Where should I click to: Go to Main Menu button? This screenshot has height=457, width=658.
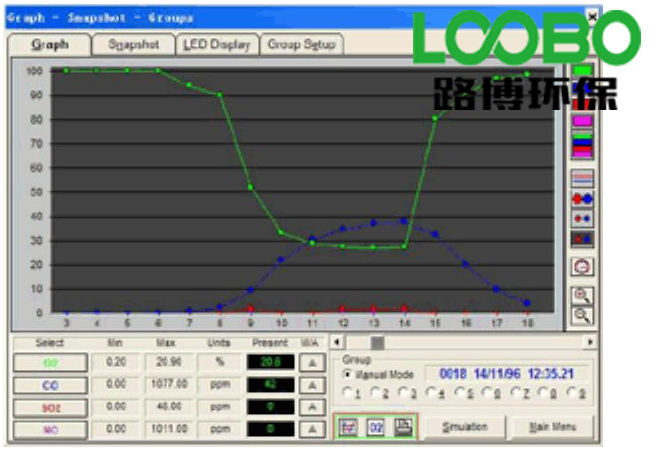point(553,427)
